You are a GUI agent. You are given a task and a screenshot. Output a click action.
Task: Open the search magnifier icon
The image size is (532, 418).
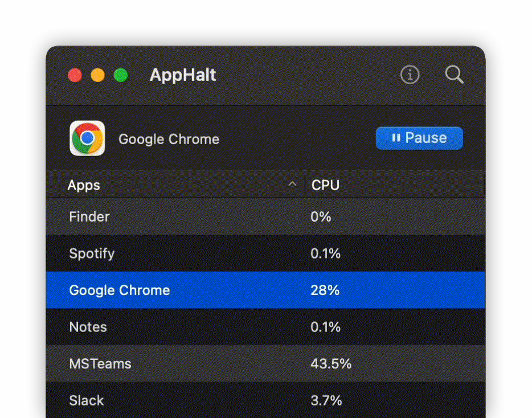pos(454,75)
